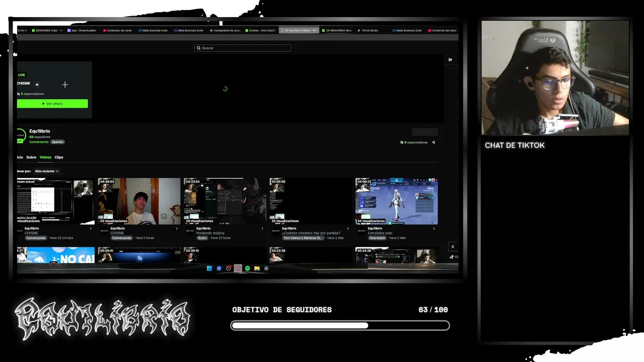This screenshot has width=644, height=362.
Task: Open the Windows Start menu icon
Action: point(209,268)
